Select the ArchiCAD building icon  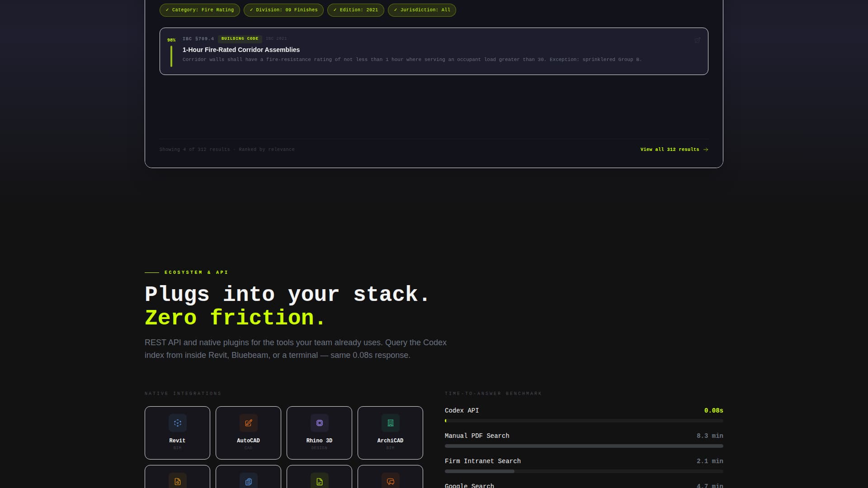(390, 423)
